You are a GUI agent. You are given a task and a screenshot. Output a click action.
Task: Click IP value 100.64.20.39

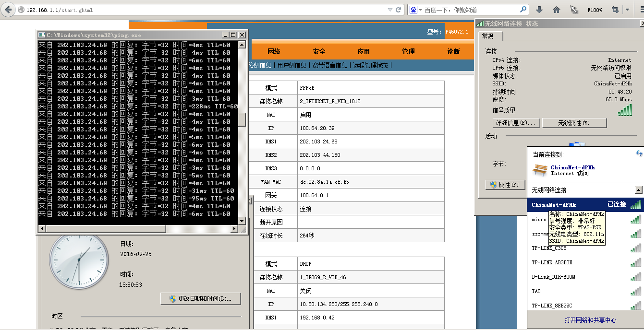pos(317,129)
